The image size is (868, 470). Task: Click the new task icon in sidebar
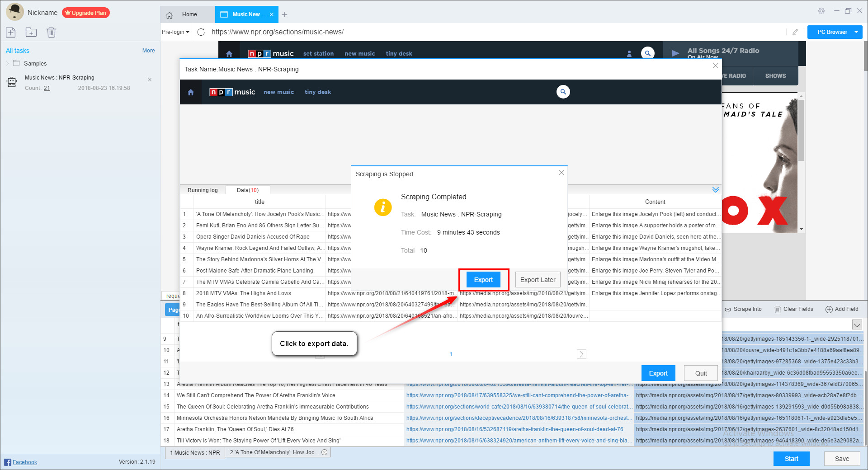[11, 32]
